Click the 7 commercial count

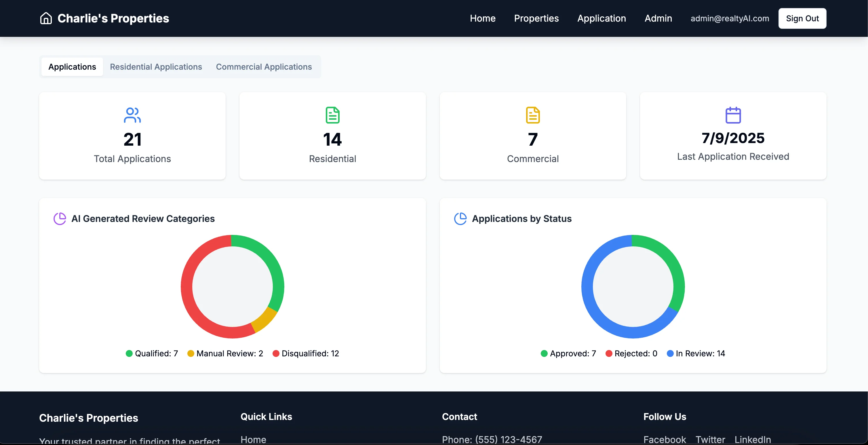[x=533, y=139]
